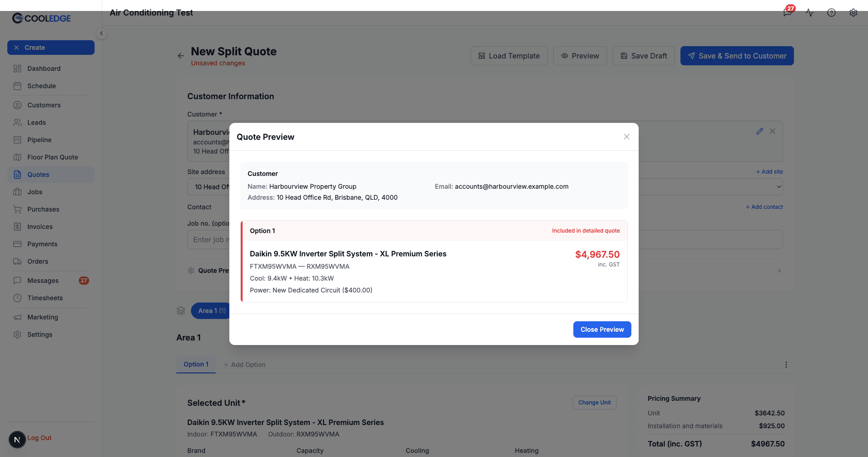Screen dimensions: 868x457
Task: Click the Create button in sidebar
Action: pos(51,48)
